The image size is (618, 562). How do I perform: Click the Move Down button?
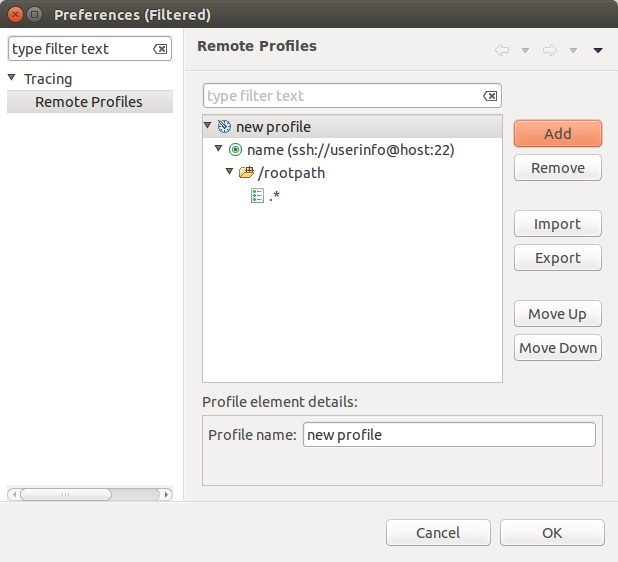pos(558,348)
